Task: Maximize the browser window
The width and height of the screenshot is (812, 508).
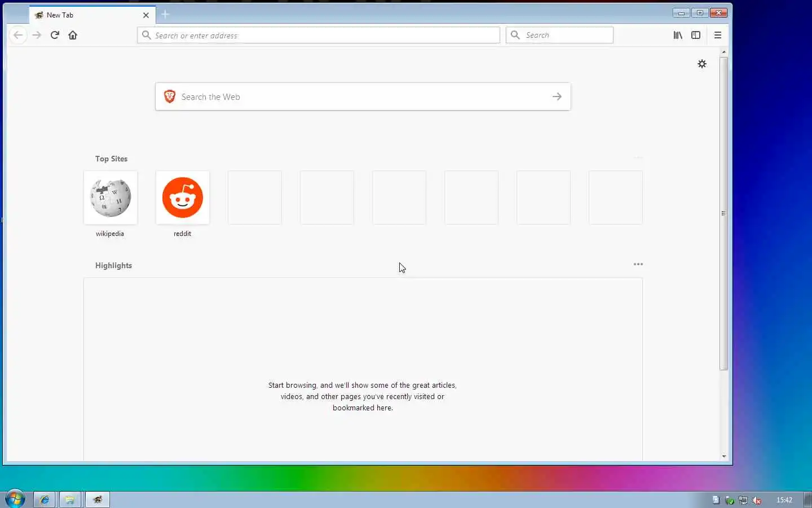Action: point(700,13)
